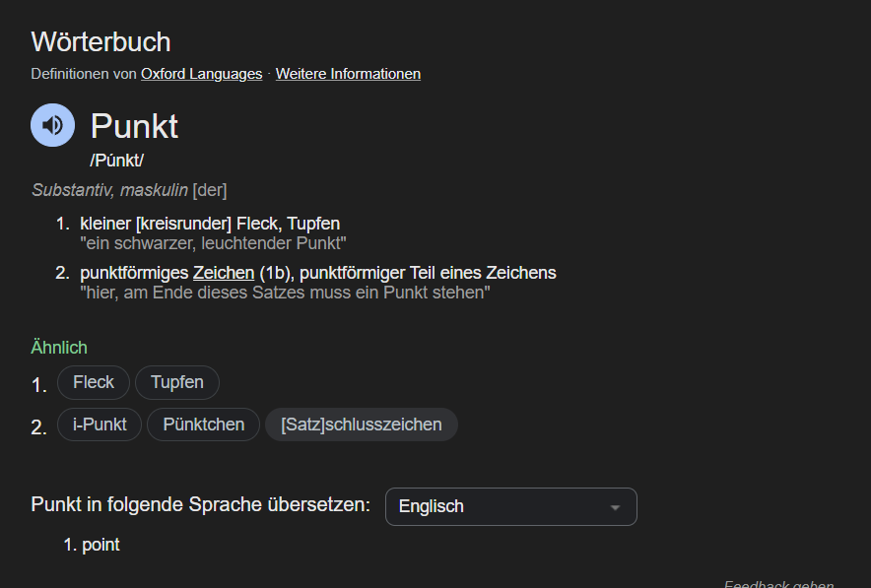The width and height of the screenshot is (871, 588).
Task: Click the headword Punkt
Action: click(x=134, y=126)
